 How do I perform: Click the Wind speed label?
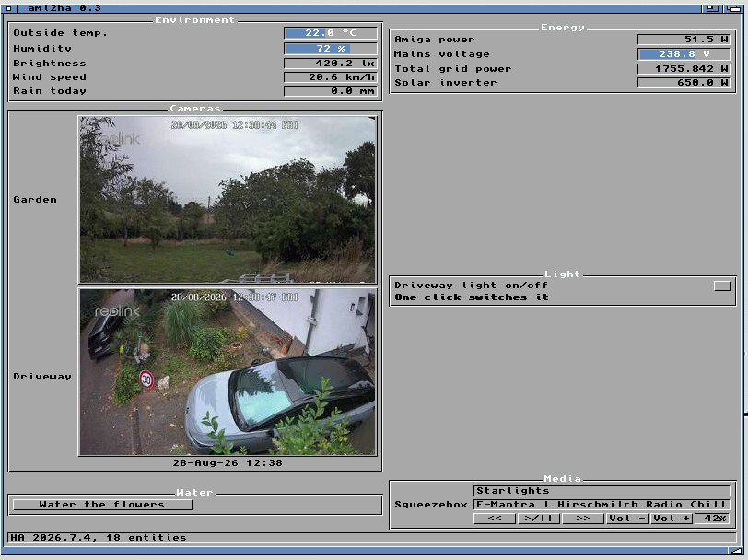click(x=50, y=77)
